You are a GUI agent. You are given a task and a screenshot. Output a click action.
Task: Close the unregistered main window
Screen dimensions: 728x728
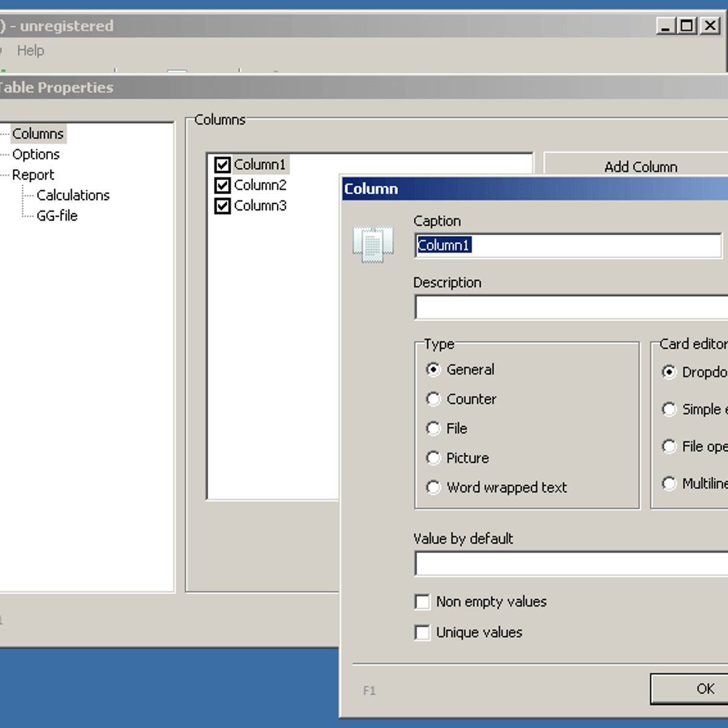(710, 25)
